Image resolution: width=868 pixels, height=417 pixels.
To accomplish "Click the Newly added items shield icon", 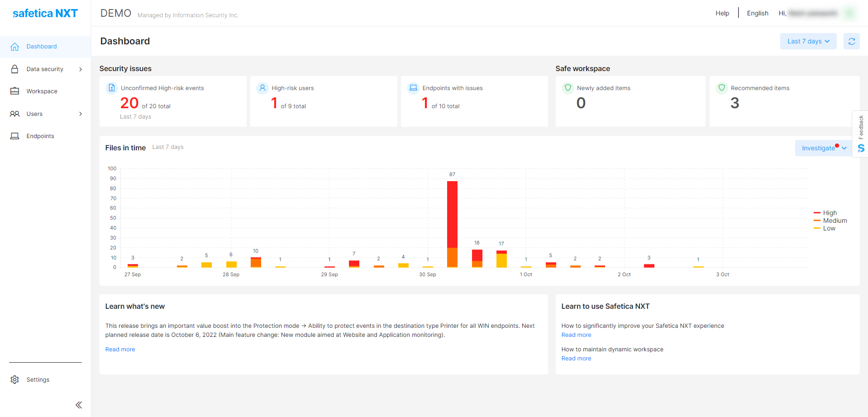I will pos(568,88).
